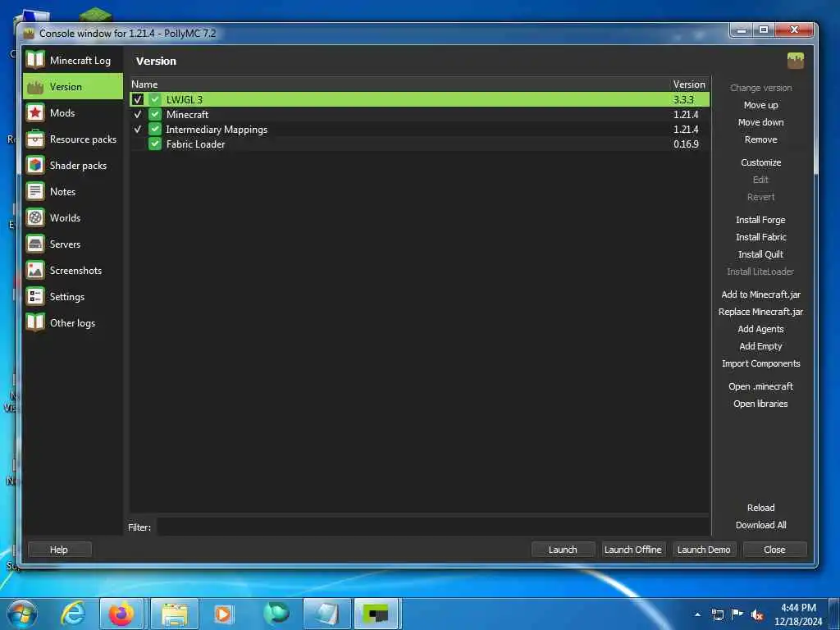Click Open .minecraft

tap(760, 386)
